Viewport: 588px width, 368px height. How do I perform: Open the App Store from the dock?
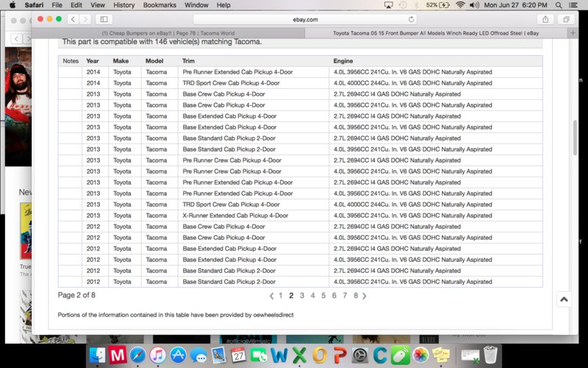point(178,355)
